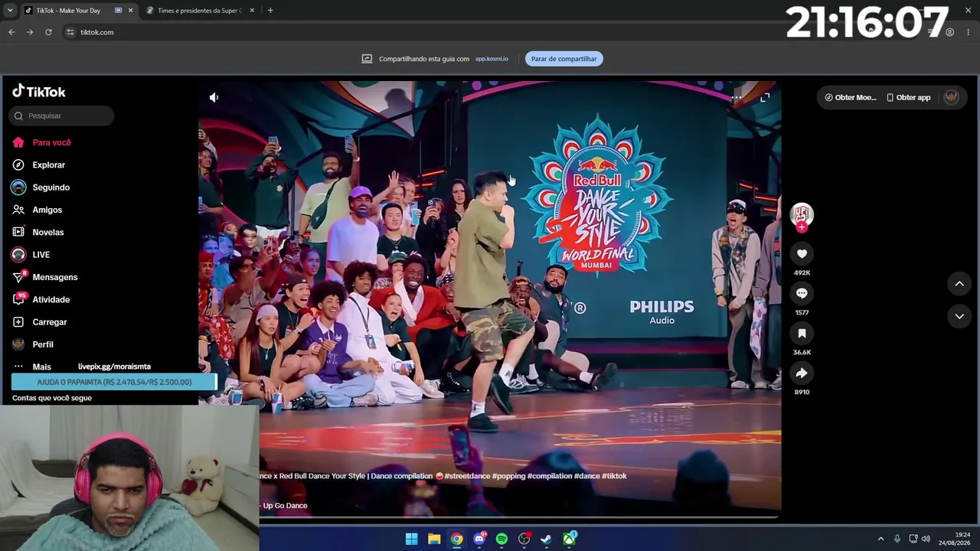This screenshot has height=551, width=980.
Task: Open the tab search dropdown
Action: point(10,11)
